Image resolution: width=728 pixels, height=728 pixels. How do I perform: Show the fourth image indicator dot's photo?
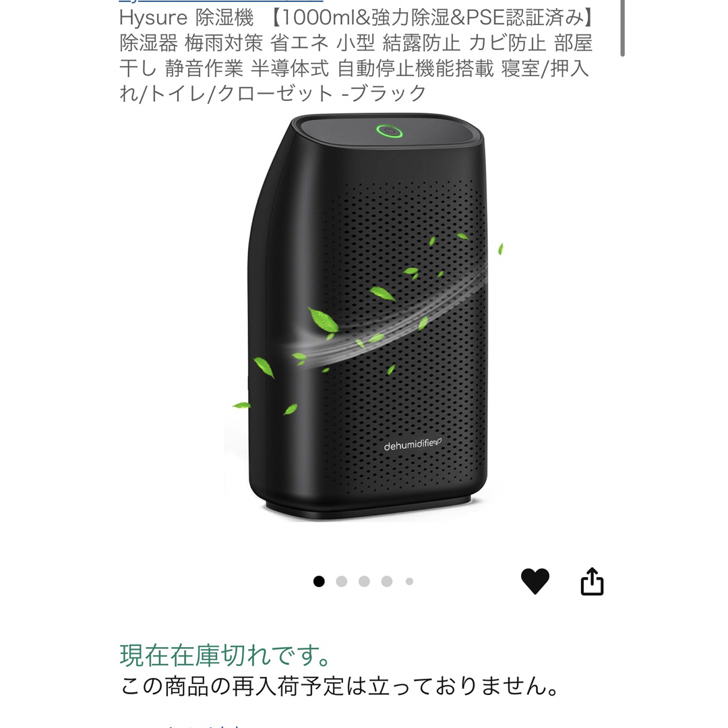(387, 581)
